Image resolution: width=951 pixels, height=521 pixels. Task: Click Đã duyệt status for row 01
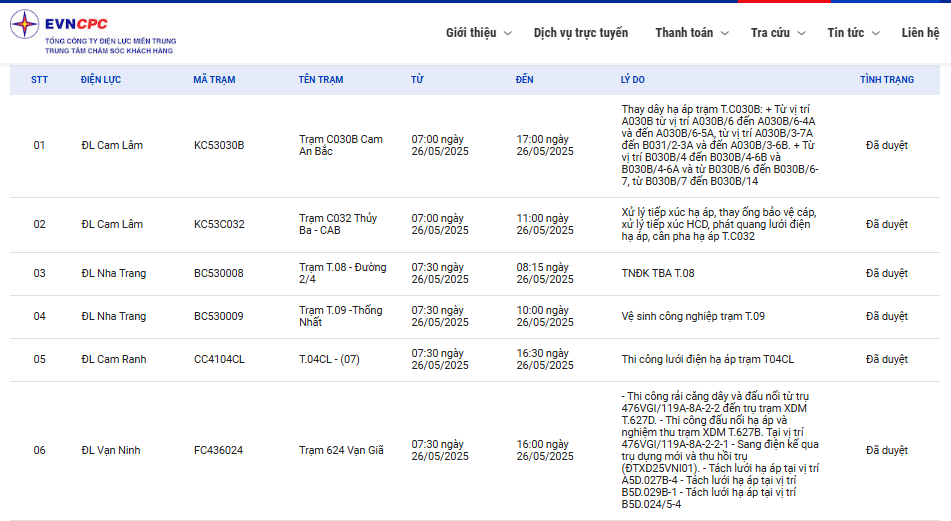click(x=887, y=145)
